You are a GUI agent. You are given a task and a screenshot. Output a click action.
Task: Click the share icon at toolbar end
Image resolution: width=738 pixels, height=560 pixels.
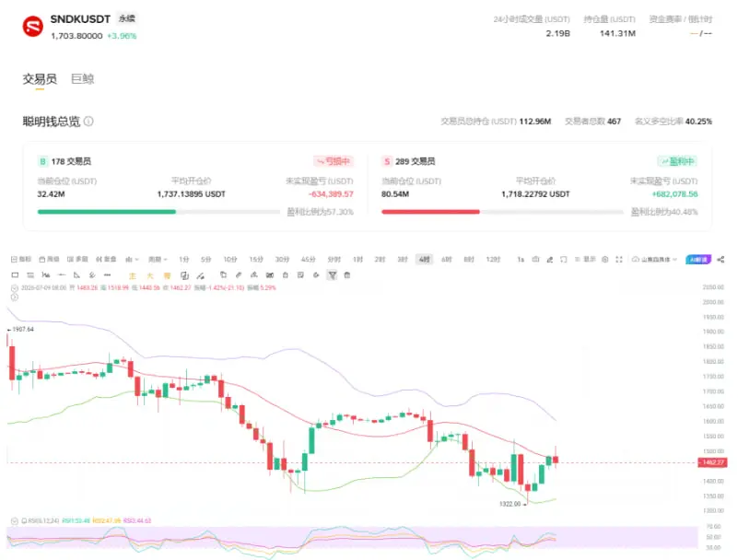pos(720,260)
